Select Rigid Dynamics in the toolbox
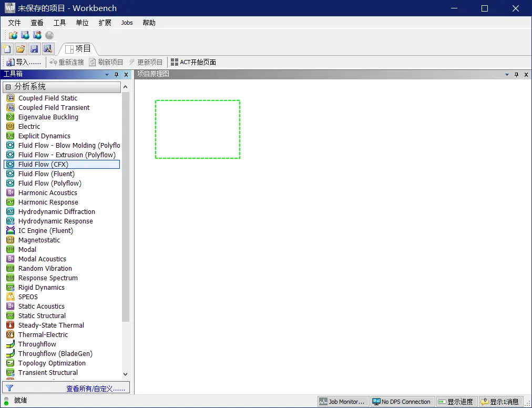Image resolution: width=532 pixels, height=408 pixels. tap(63, 288)
